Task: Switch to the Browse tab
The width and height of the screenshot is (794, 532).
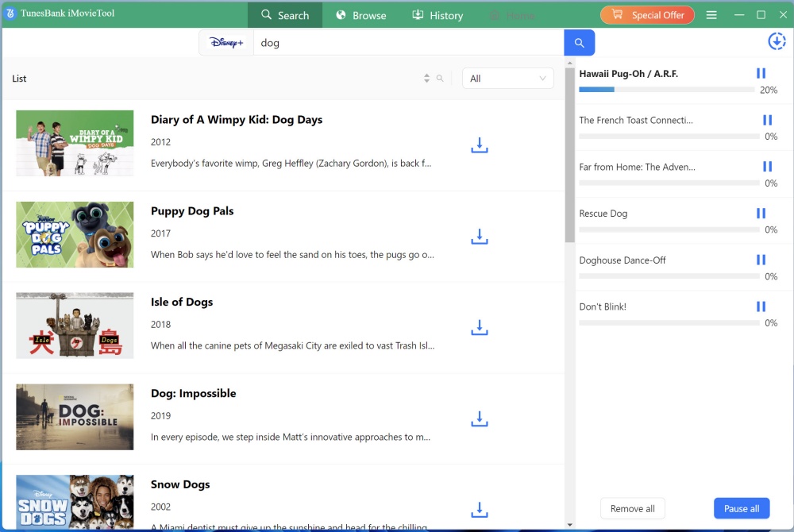Action: click(x=360, y=15)
